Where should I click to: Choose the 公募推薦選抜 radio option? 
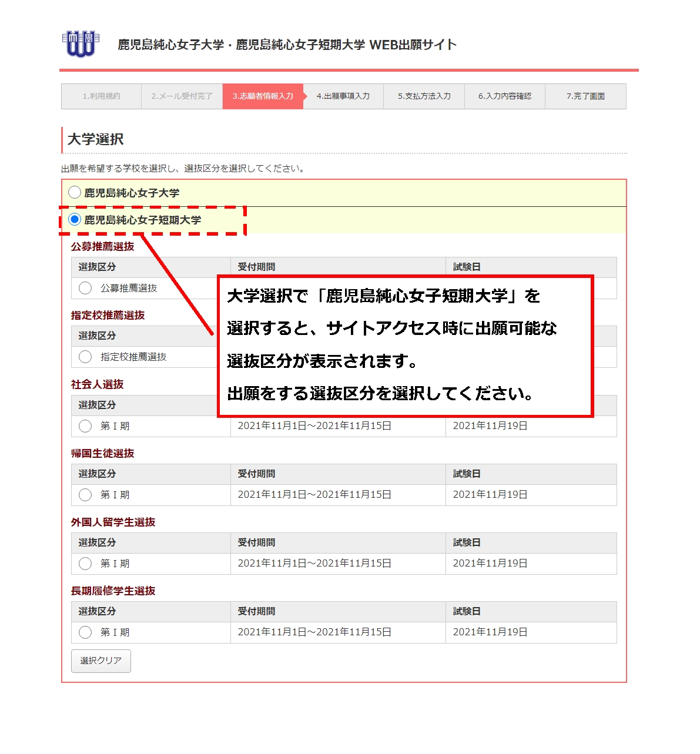(85, 288)
